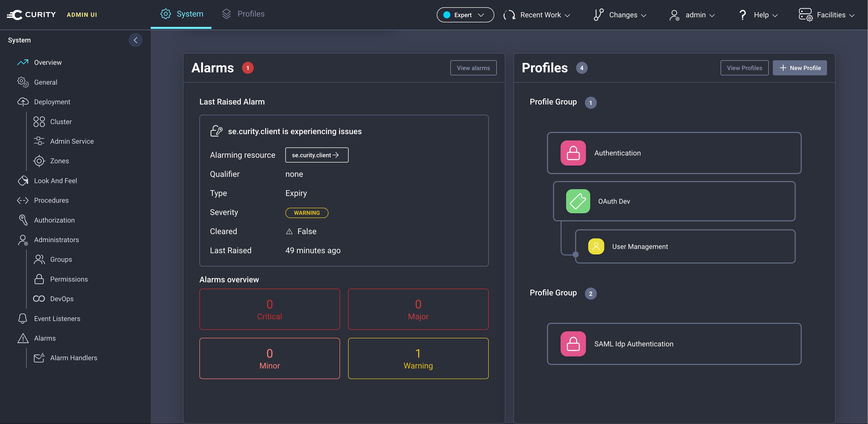Click the client key icon beside alarm title
This screenshot has height=424, width=868.
[x=216, y=131]
